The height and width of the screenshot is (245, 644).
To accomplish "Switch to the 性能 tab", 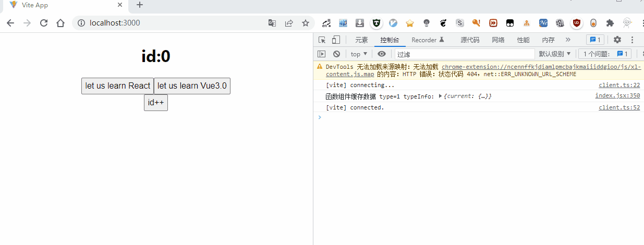I will 523,40.
